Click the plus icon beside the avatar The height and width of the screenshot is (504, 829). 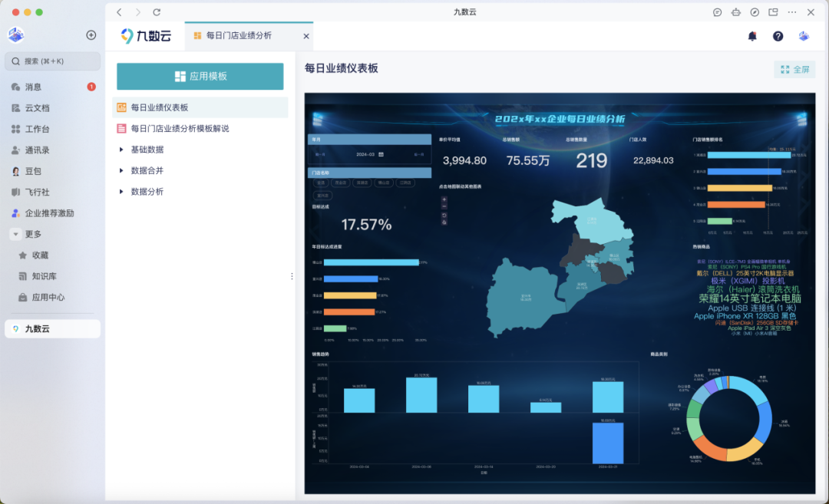[x=91, y=35]
